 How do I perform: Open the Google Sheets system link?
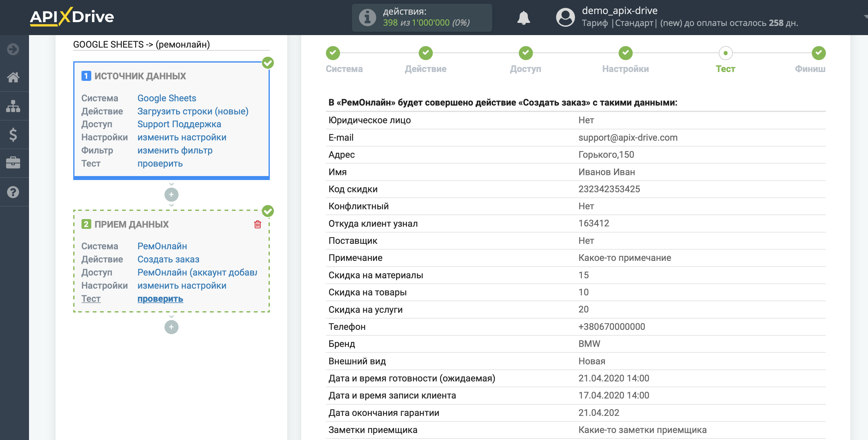[x=167, y=98]
